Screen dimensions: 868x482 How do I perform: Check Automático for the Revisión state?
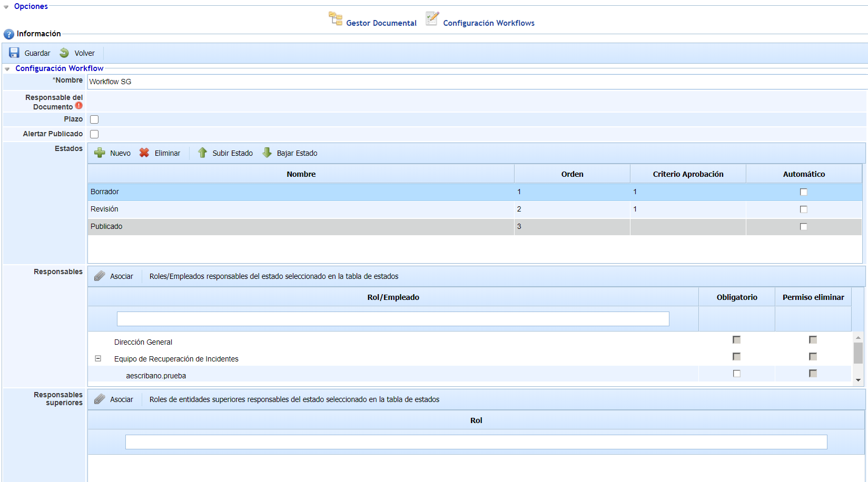(x=803, y=209)
